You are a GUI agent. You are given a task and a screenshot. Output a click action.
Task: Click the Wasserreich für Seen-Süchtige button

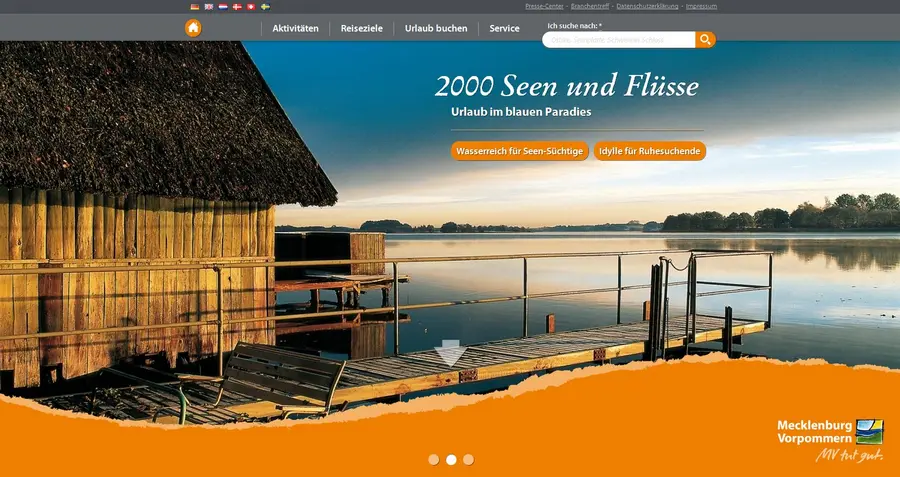pos(519,151)
